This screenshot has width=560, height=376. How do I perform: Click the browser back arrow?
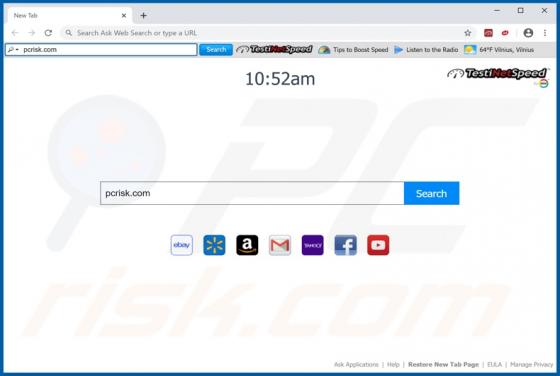tap(15, 33)
